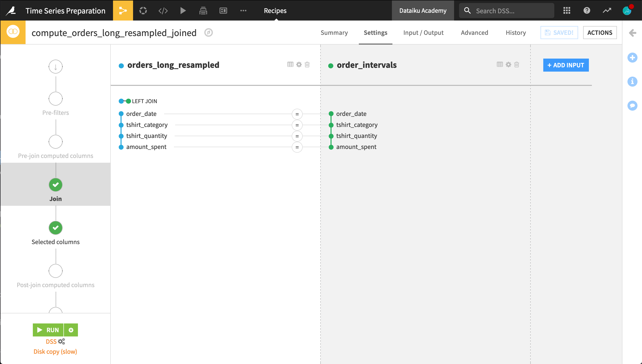Open the dashboards icon in top bar
Viewport: 642px width, 364px height.
tap(223, 11)
